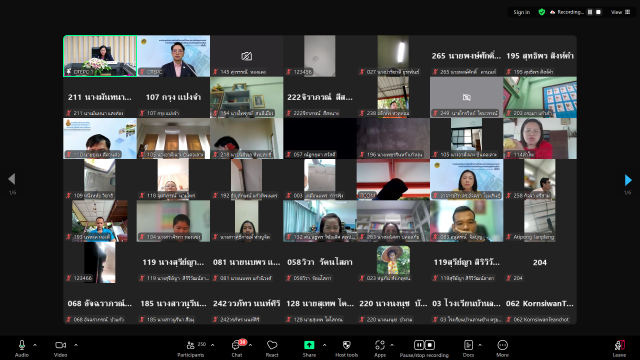Stop recording from the bottom toolbar
The height and width of the screenshot is (360, 640).
(430, 345)
